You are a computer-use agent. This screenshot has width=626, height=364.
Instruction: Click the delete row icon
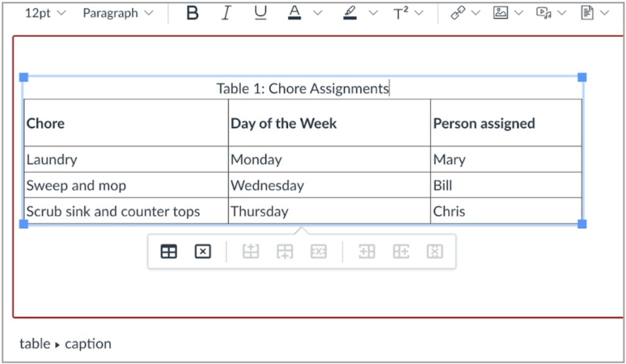point(319,251)
